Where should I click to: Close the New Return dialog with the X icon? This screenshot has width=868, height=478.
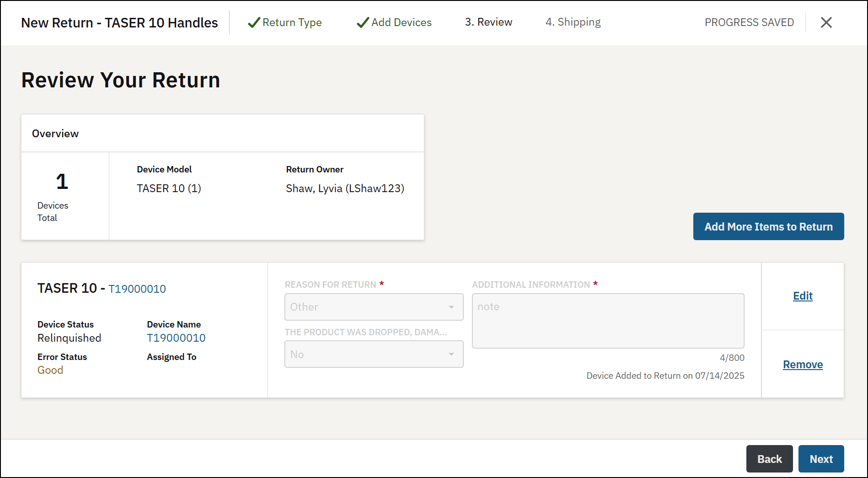[x=826, y=22]
